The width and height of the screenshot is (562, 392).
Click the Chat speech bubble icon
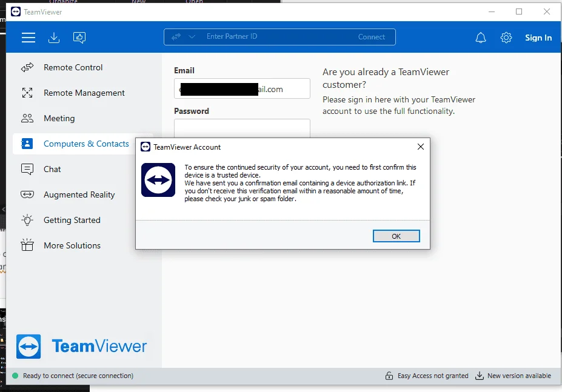click(27, 169)
